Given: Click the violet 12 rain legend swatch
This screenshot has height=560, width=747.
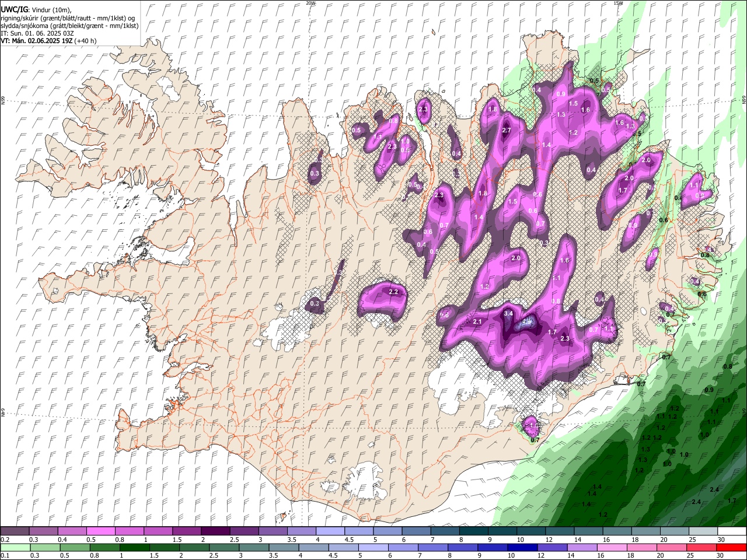Looking at the screenshot, I should (x=551, y=547).
